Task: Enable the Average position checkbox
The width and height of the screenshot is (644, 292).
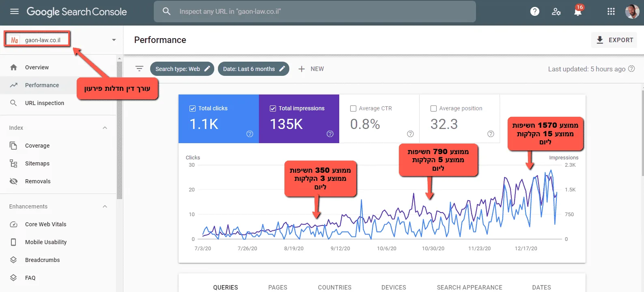Action: (433, 108)
